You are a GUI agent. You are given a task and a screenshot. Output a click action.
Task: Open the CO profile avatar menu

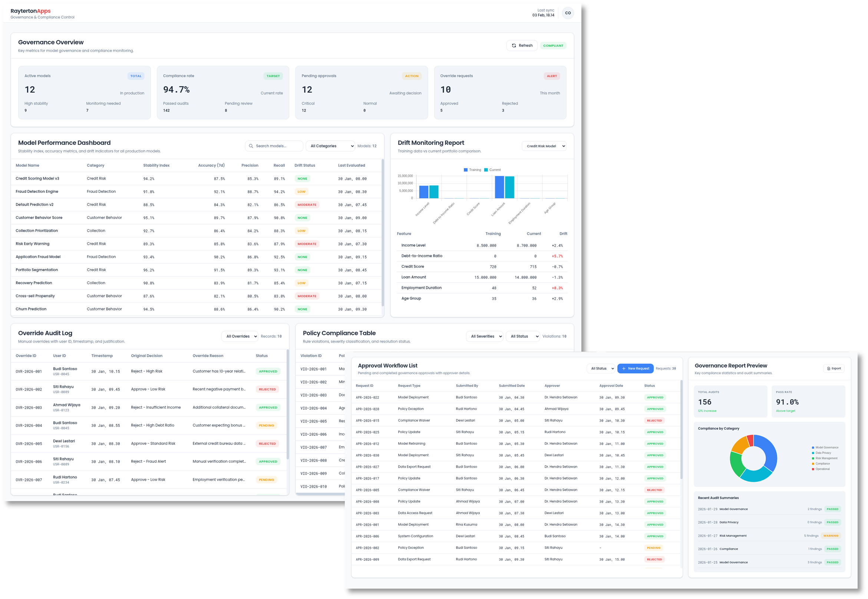(x=568, y=12)
